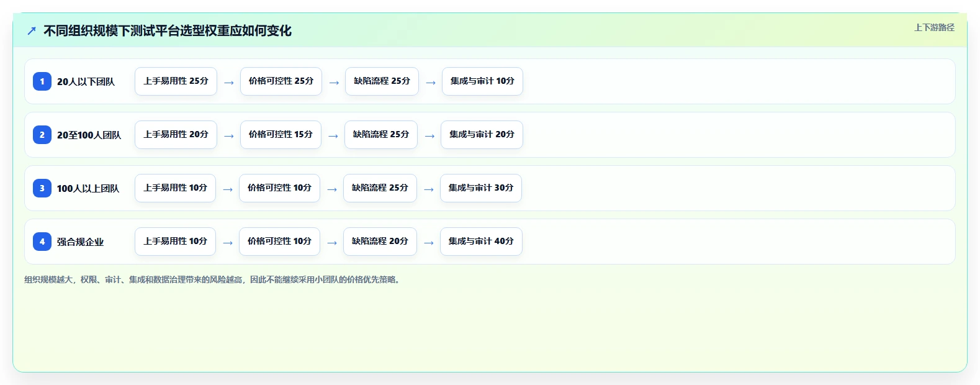Select the 20至100人团队 row label

tap(89, 135)
